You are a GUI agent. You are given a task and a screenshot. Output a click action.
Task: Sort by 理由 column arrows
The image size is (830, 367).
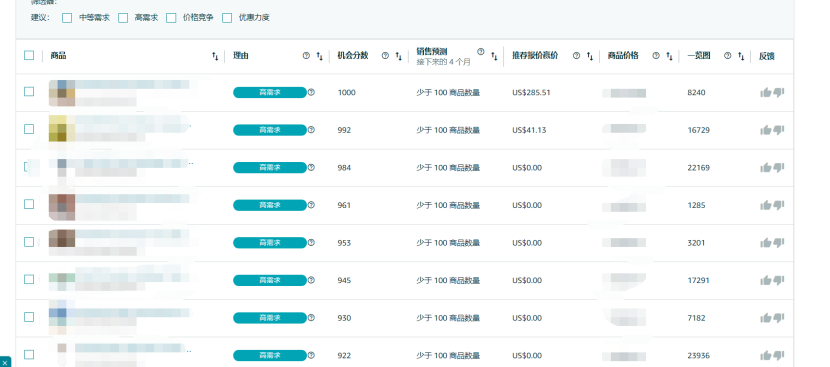(x=319, y=56)
